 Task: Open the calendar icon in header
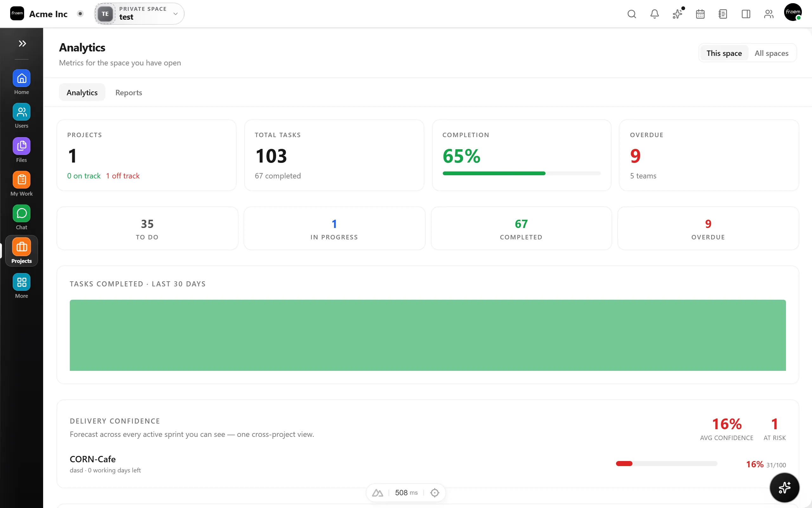[x=700, y=14]
